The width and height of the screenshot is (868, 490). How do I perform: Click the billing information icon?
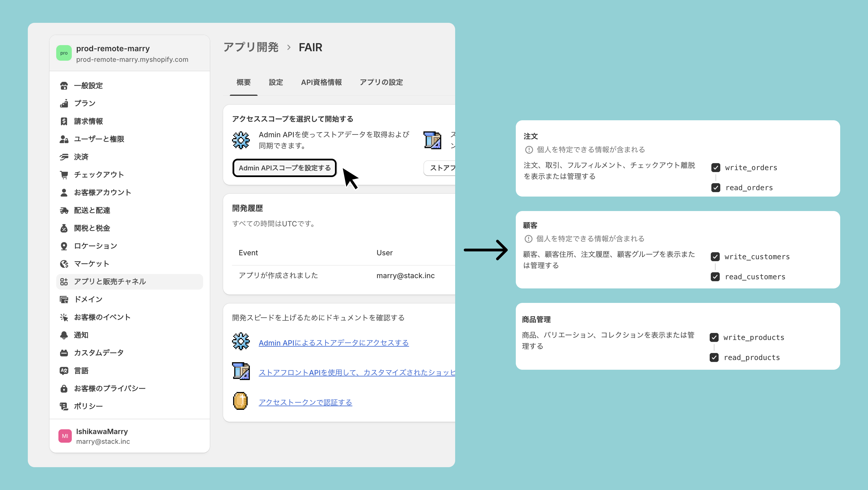pyautogui.click(x=64, y=121)
